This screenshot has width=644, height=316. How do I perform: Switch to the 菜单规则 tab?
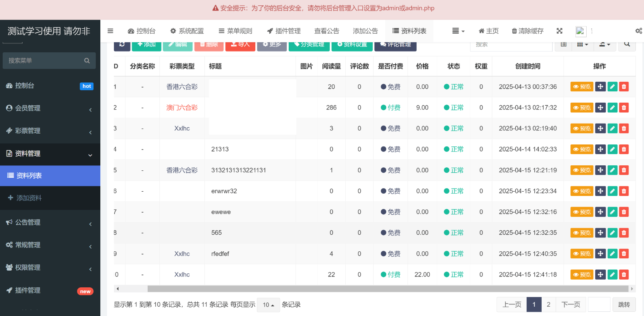[235, 31]
